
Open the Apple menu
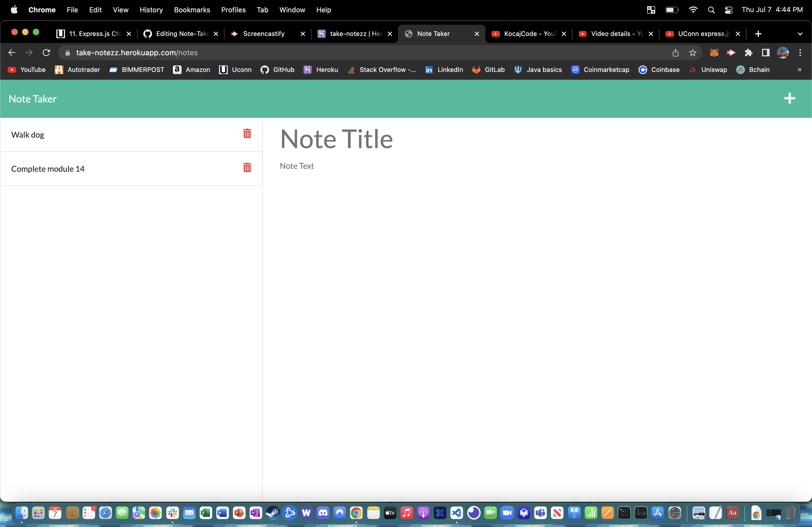click(x=14, y=10)
